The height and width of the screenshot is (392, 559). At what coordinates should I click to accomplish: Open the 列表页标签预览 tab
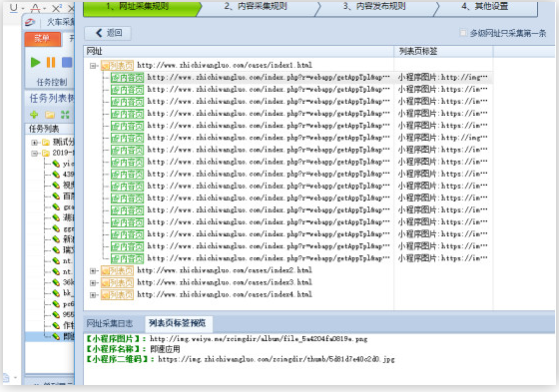coord(178,323)
